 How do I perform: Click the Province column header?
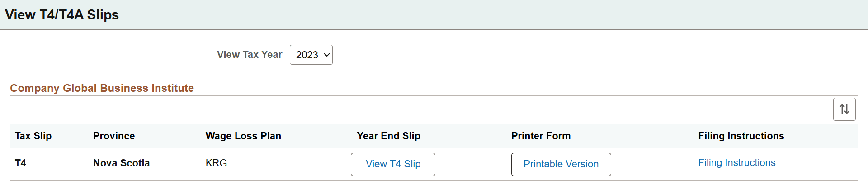[114, 136]
